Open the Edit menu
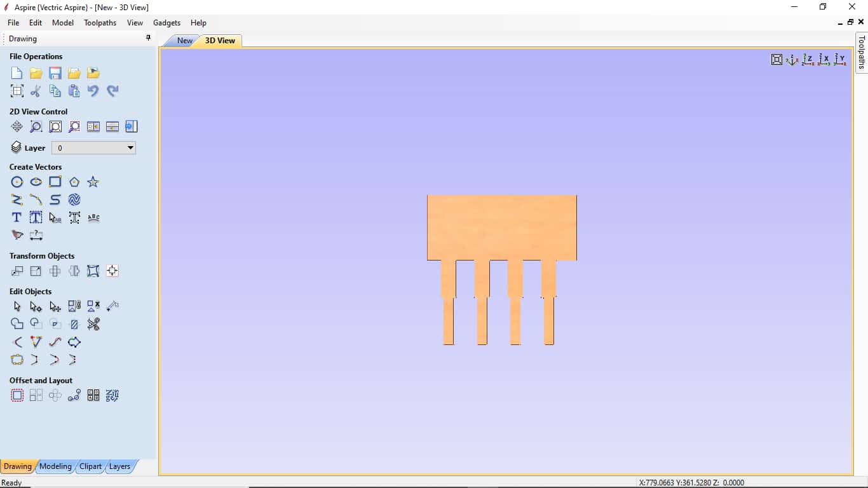Screen dimensions: 868x488 36,22
